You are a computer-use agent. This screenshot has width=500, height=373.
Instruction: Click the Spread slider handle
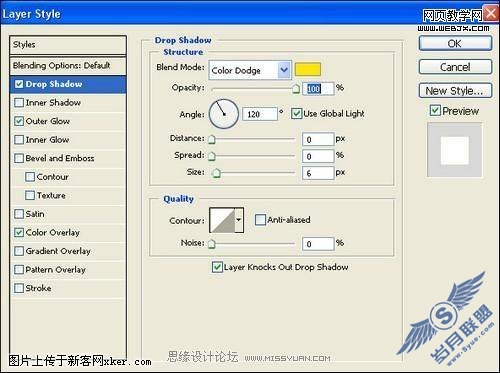click(x=212, y=156)
